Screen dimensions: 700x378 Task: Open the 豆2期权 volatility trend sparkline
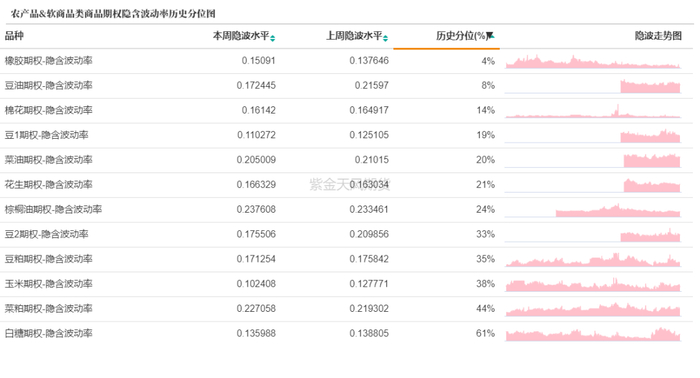(593, 235)
